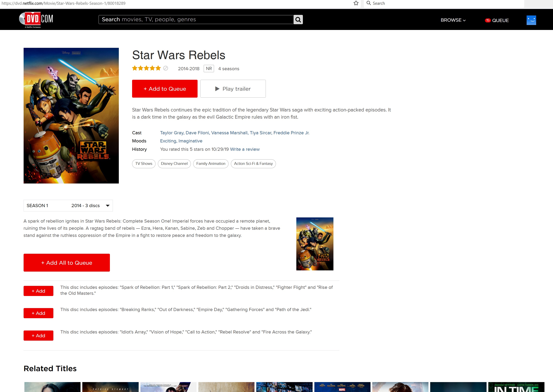553x392 pixels.
Task: Click the browser Search box
Action: pos(444,3)
